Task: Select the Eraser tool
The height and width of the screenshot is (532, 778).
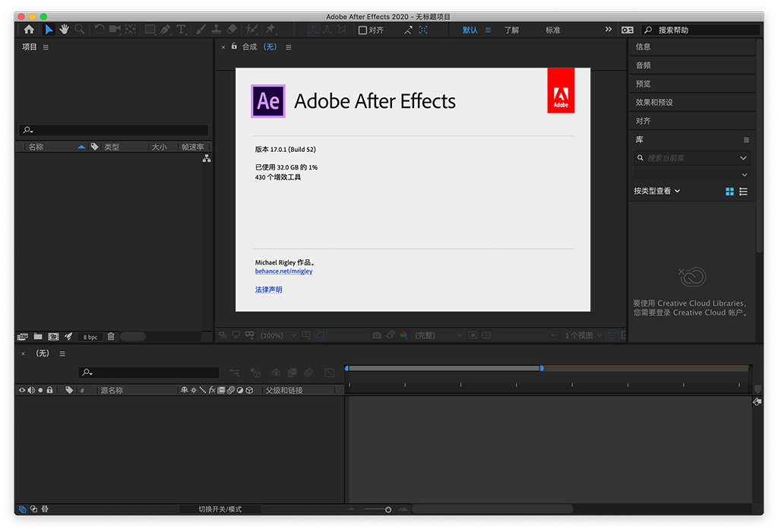Action: tap(232, 30)
